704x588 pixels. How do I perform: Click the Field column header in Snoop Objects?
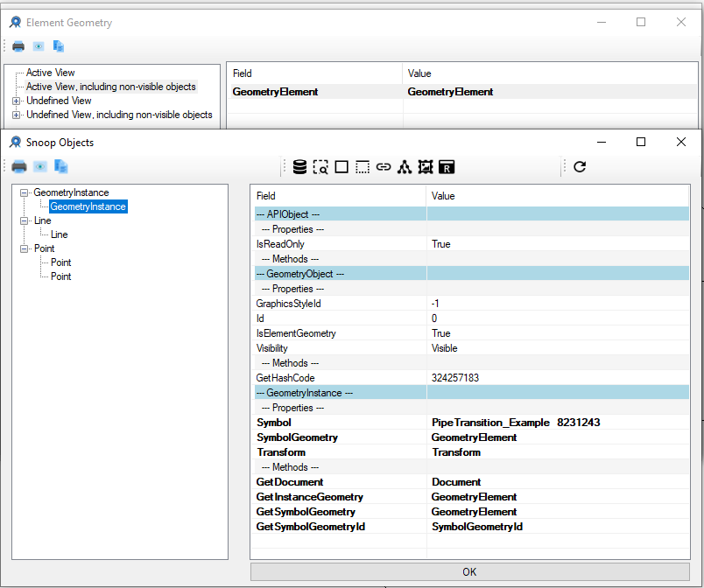pos(338,196)
